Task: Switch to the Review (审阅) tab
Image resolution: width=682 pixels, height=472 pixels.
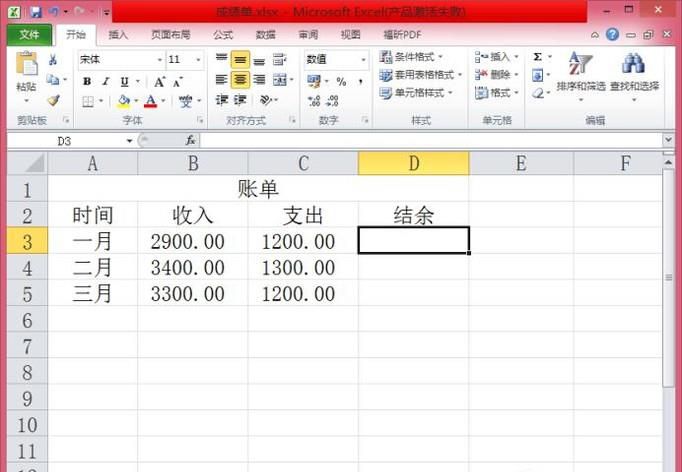Action: (x=308, y=34)
